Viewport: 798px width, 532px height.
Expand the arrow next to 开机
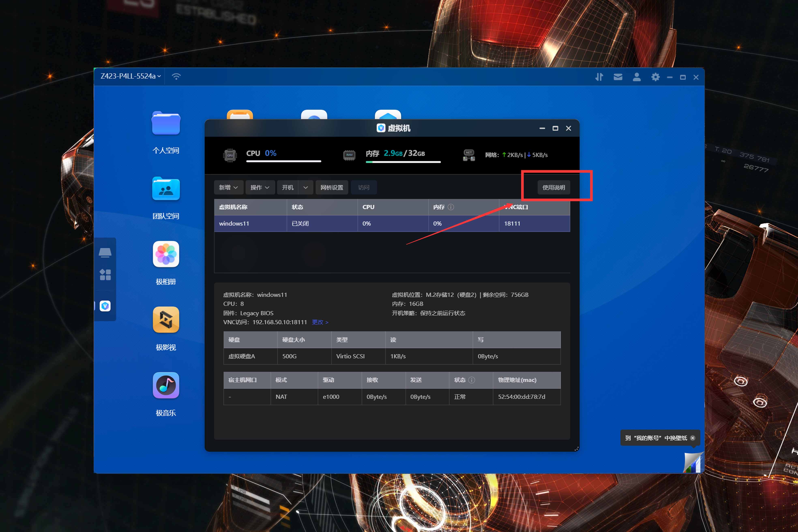(306, 187)
